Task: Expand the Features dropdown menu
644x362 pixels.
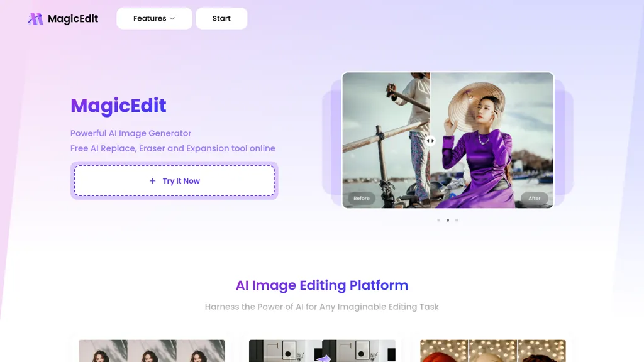Action: 154,18
